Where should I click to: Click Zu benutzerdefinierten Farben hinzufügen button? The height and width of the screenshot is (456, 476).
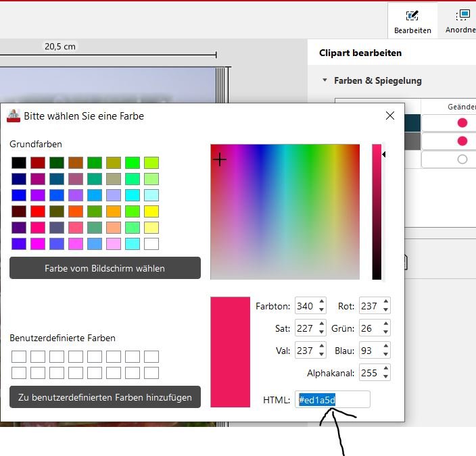(105, 397)
